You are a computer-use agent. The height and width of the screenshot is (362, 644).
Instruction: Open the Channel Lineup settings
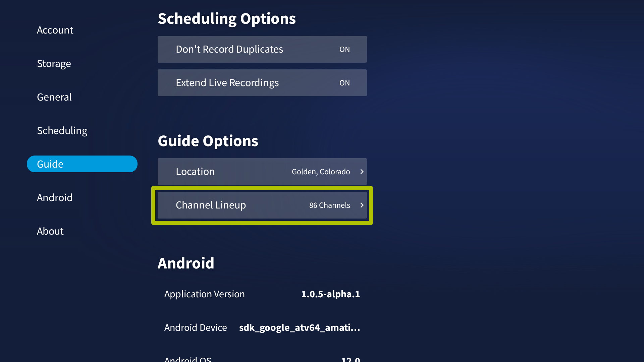tap(262, 205)
